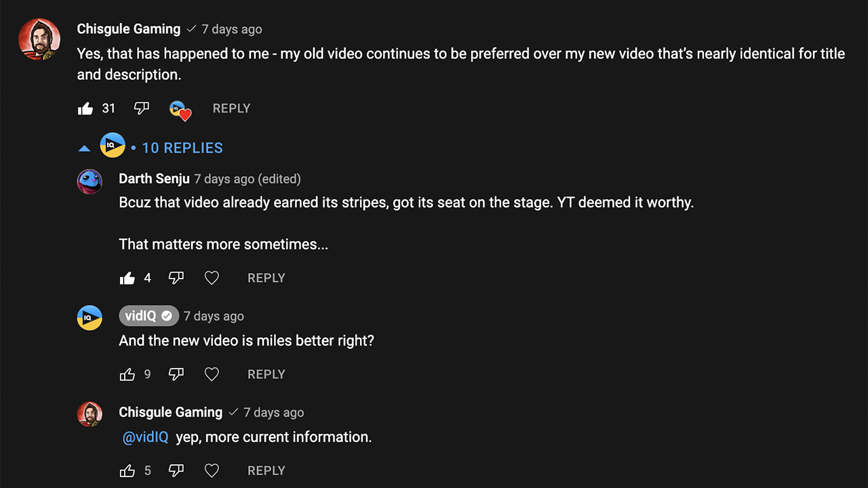Click Chisgule Gaming's large profile avatar
The width and height of the screenshot is (868, 488).
[39, 39]
